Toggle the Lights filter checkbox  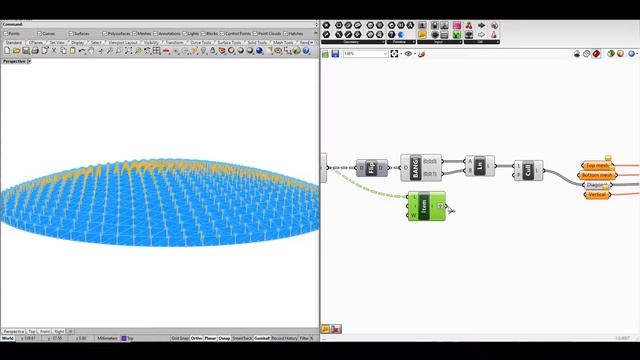(184, 33)
